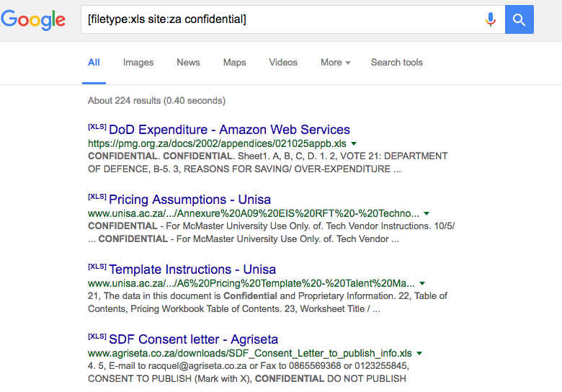Expand arrow beside agriseta.co.za URL

[419, 353]
